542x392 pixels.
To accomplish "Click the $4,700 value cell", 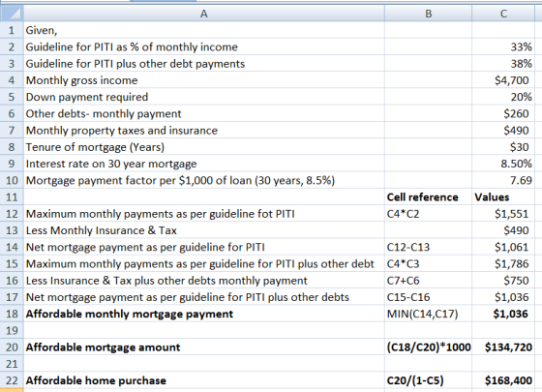I will click(x=503, y=80).
